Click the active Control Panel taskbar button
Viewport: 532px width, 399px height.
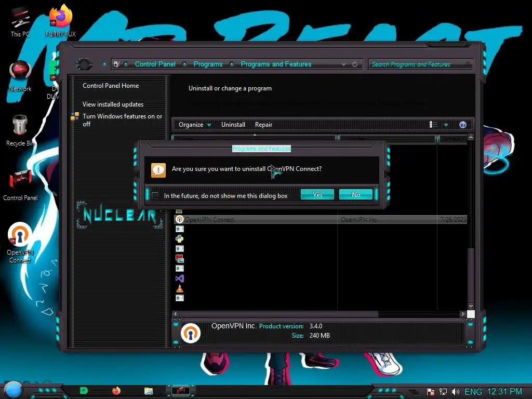coord(180,391)
